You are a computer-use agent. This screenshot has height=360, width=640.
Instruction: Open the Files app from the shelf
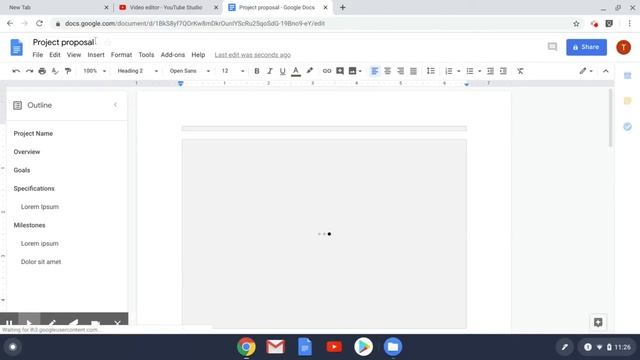[x=393, y=347]
